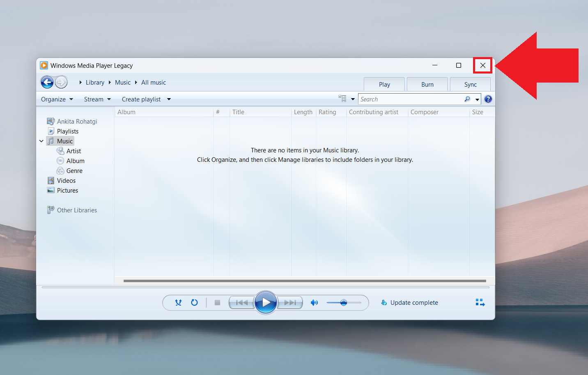Switch to Now Playing view icon
Screen dimensions: 588x375
(480, 302)
